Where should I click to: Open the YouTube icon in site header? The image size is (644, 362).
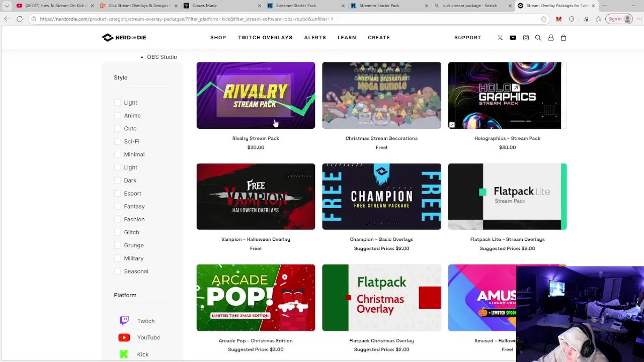tap(513, 38)
